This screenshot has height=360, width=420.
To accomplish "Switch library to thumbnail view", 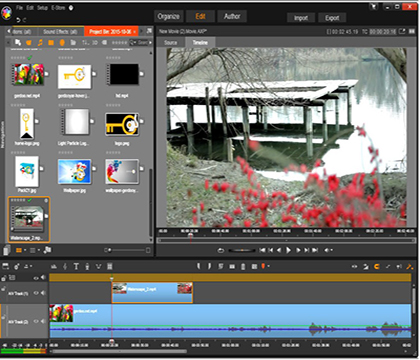I will tap(19, 250).
